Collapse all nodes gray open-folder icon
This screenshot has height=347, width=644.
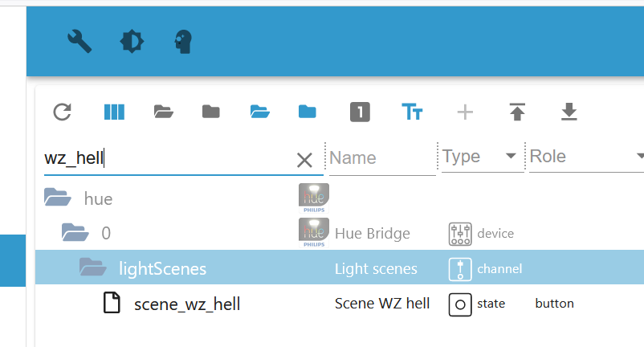pos(164,112)
